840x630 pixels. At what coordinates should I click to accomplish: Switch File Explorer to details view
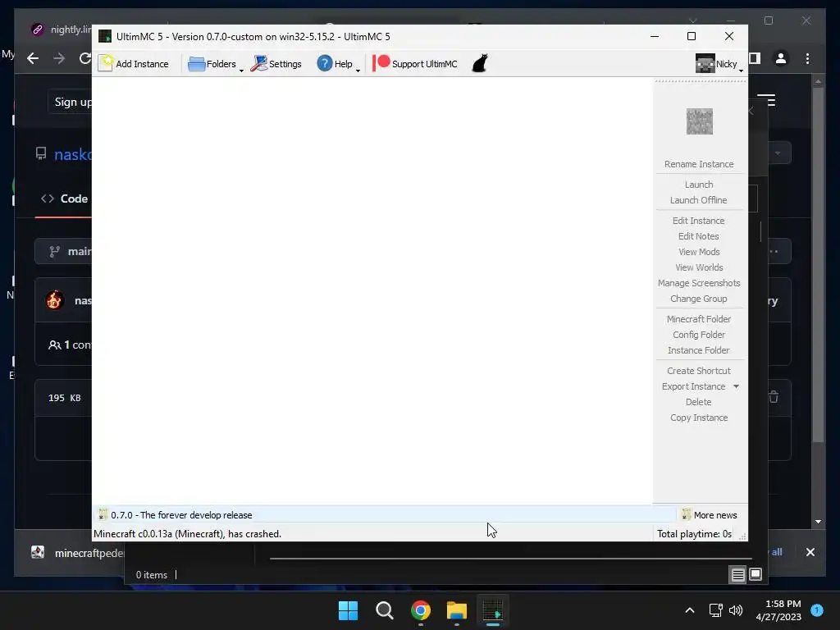tap(737, 575)
